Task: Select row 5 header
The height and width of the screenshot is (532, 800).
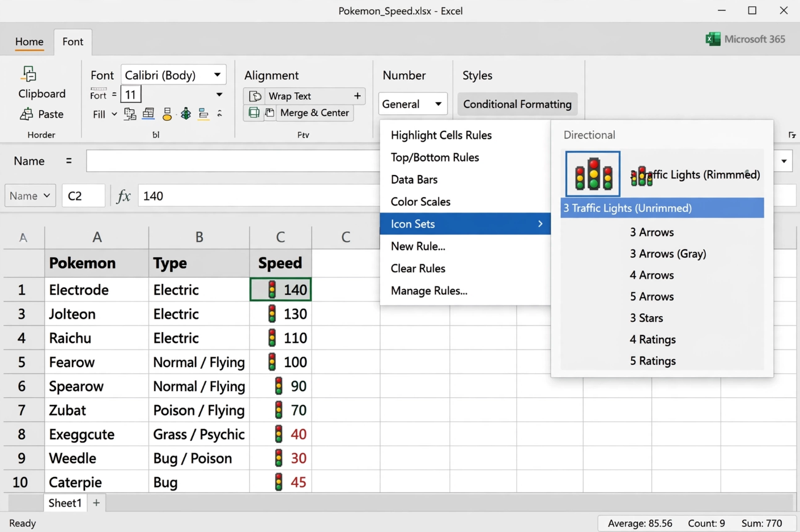Action: coord(22,362)
